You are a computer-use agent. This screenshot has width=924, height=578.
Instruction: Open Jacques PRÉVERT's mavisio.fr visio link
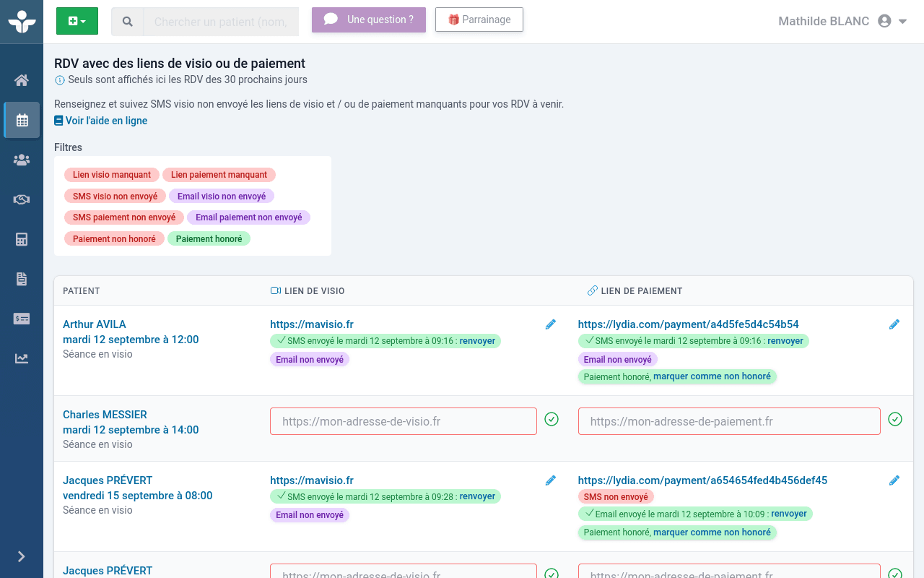click(x=312, y=480)
